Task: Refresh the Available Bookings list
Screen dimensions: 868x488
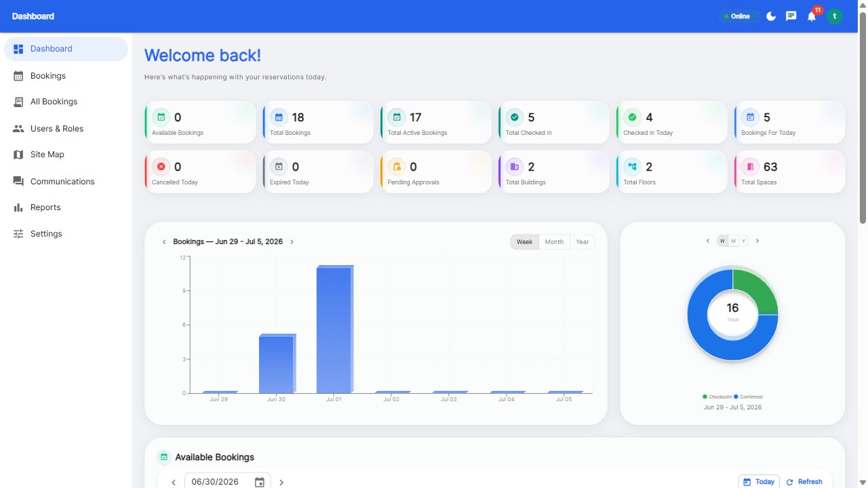Action: click(804, 482)
